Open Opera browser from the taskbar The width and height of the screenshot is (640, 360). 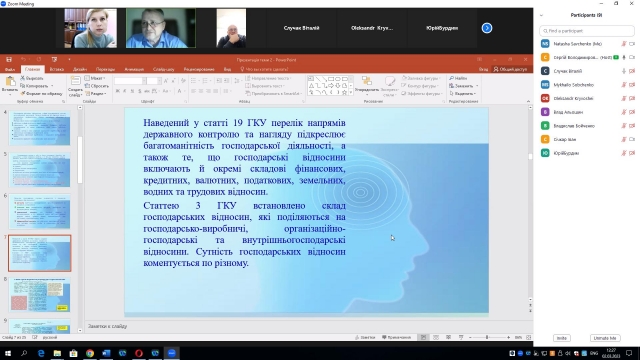tap(139, 353)
